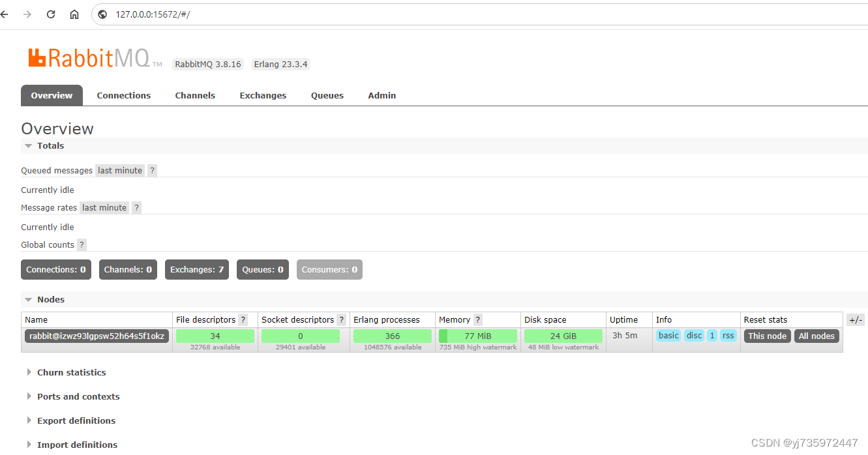Viewport: 868px width, 455px height.
Task: Click the info tag labeled 1
Action: [x=712, y=336]
